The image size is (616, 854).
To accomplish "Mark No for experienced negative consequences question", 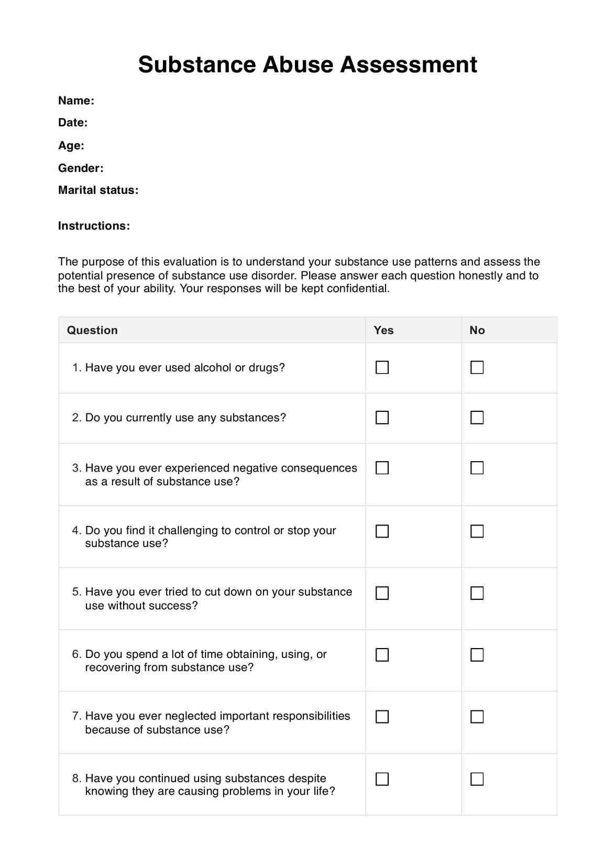I will tap(477, 468).
